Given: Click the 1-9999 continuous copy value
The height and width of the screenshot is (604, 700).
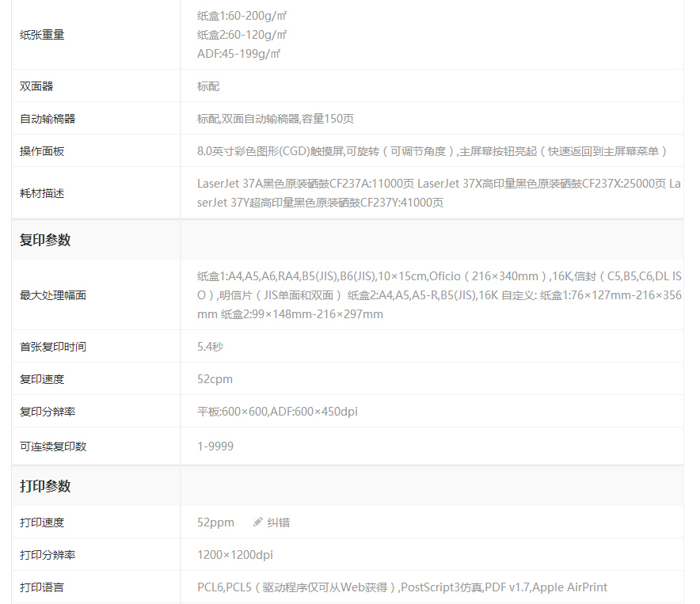Looking at the screenshot, I should coord(215,446).
